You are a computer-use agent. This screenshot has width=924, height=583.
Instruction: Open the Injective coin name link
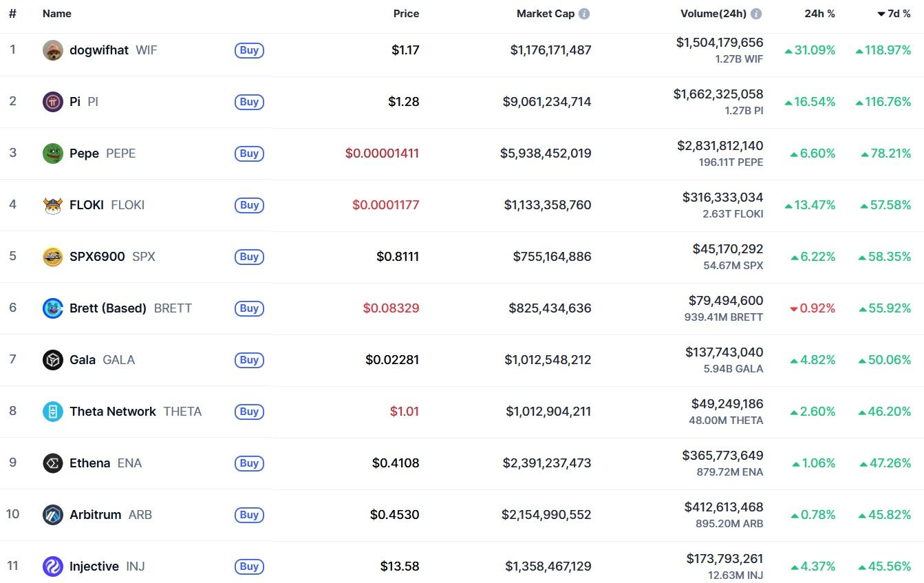94,566
